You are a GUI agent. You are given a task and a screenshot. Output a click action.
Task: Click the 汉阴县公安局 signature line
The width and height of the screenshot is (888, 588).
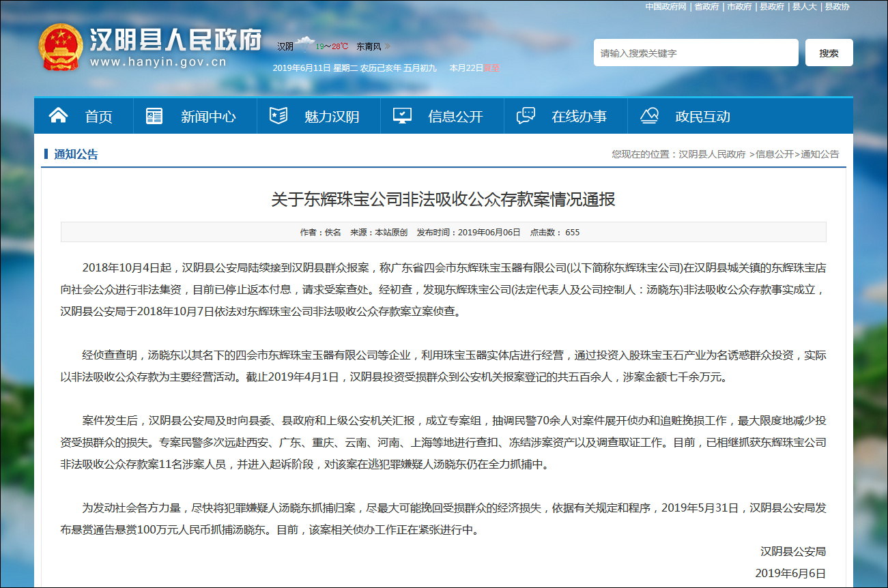pos(793,551)
